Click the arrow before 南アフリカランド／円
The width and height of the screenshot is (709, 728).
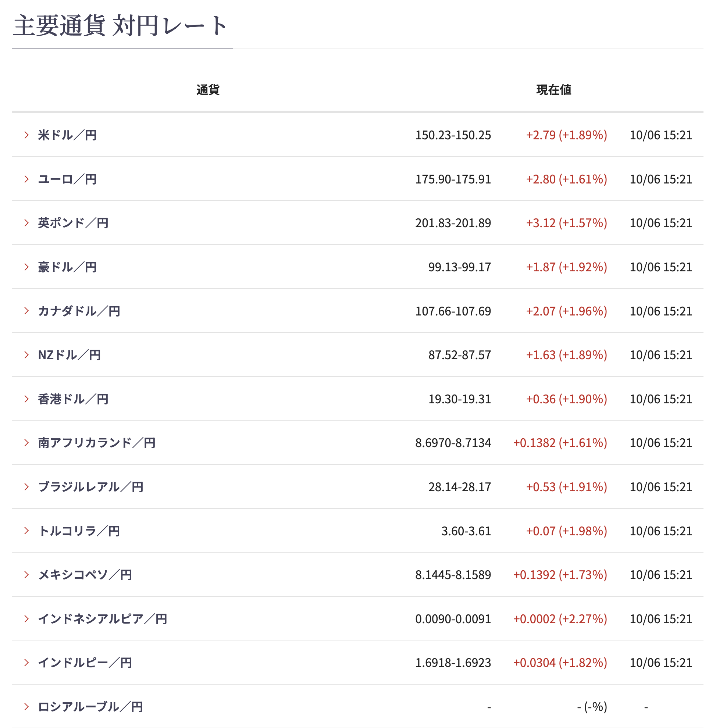[26, 443]
